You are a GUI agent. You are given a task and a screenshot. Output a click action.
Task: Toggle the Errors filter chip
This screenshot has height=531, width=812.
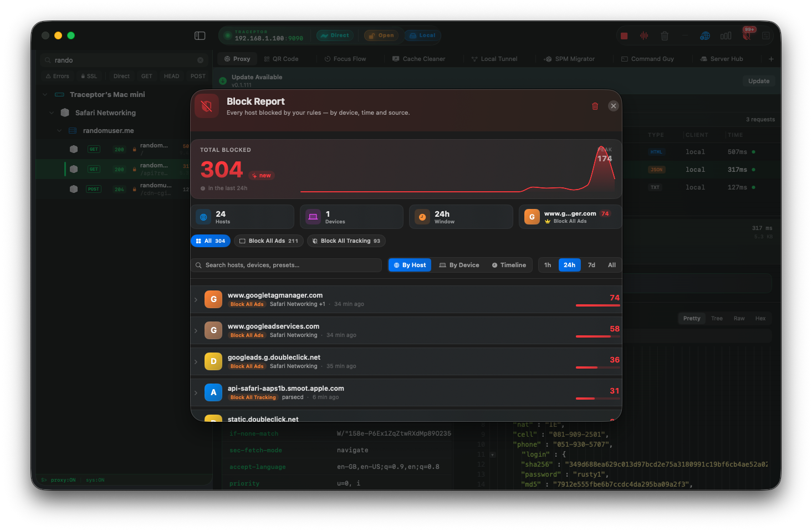(58, 76)
